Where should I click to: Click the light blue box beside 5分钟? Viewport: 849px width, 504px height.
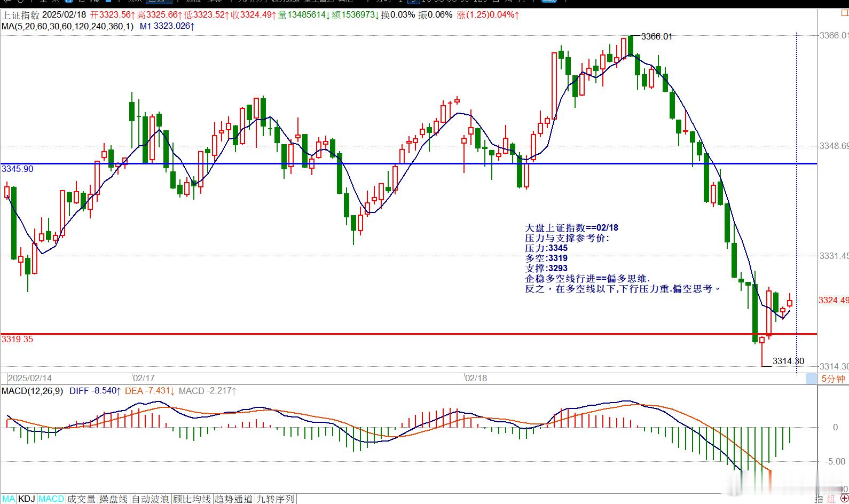[812, 379]
